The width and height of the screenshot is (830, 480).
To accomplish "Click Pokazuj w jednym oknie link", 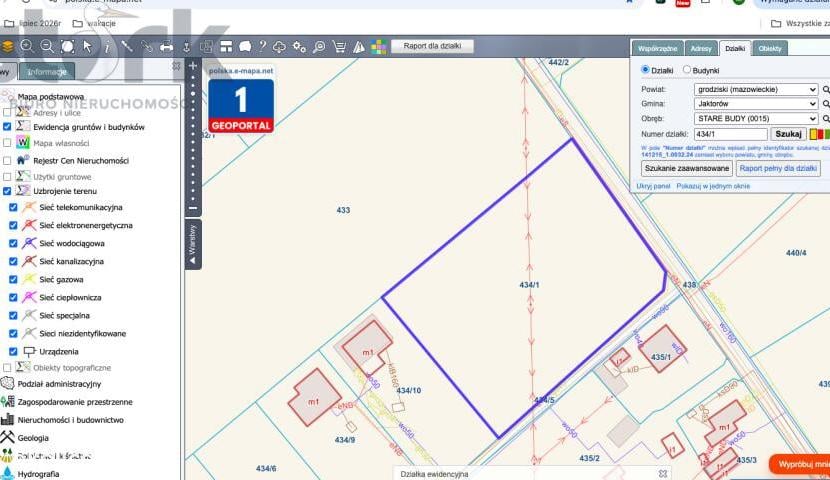I will tap(713, 186).
